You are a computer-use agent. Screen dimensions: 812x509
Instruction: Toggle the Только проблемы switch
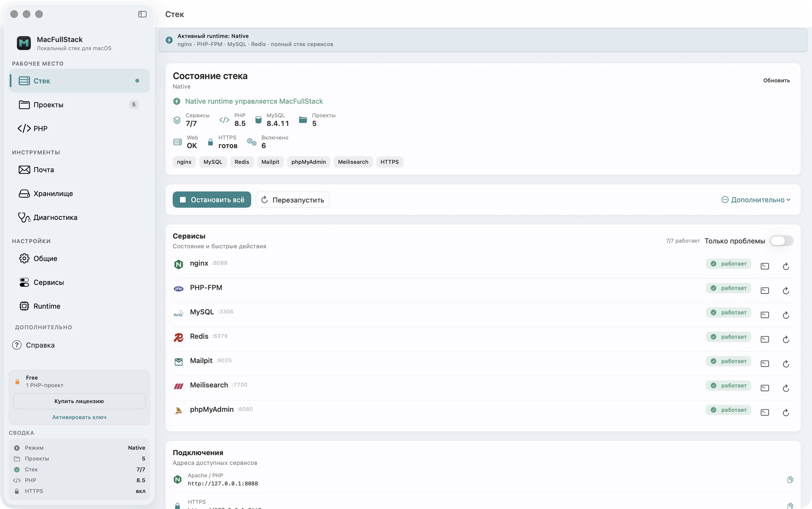pyautogui.click(x=781, y=241)
